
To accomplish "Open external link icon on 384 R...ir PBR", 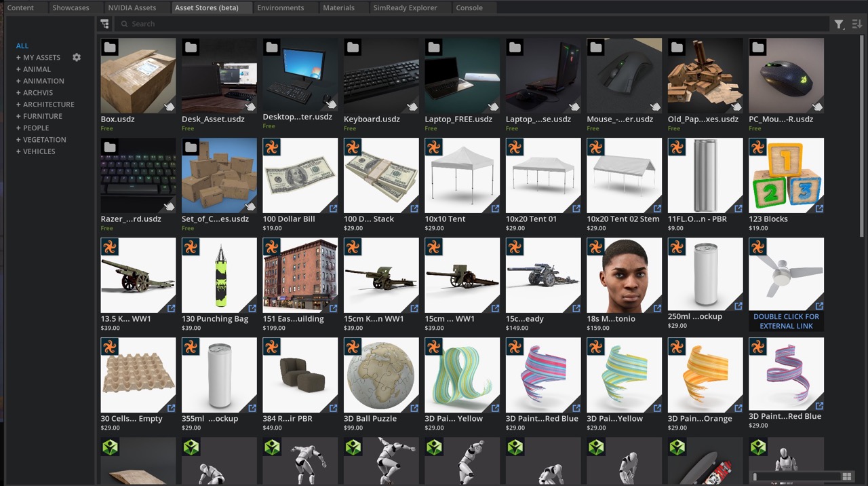I will point(333,408).
